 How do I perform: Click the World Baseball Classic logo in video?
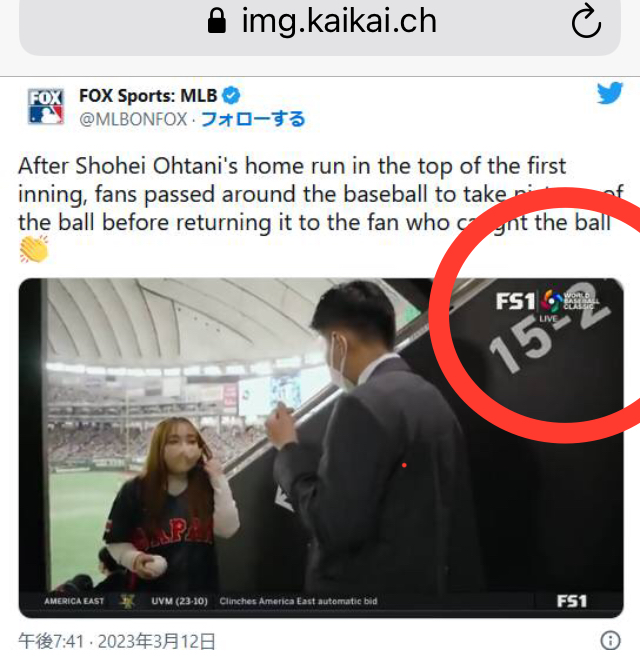570,301
